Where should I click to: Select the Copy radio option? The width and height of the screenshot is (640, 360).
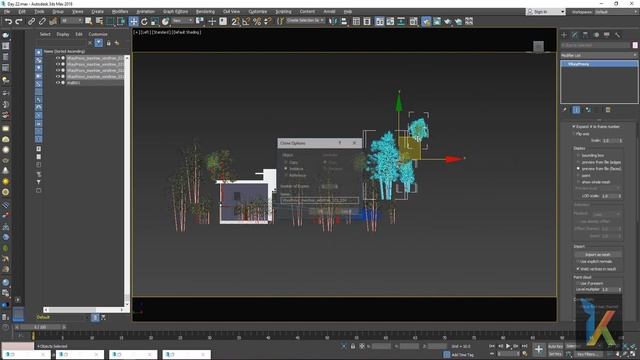point(286,162)
